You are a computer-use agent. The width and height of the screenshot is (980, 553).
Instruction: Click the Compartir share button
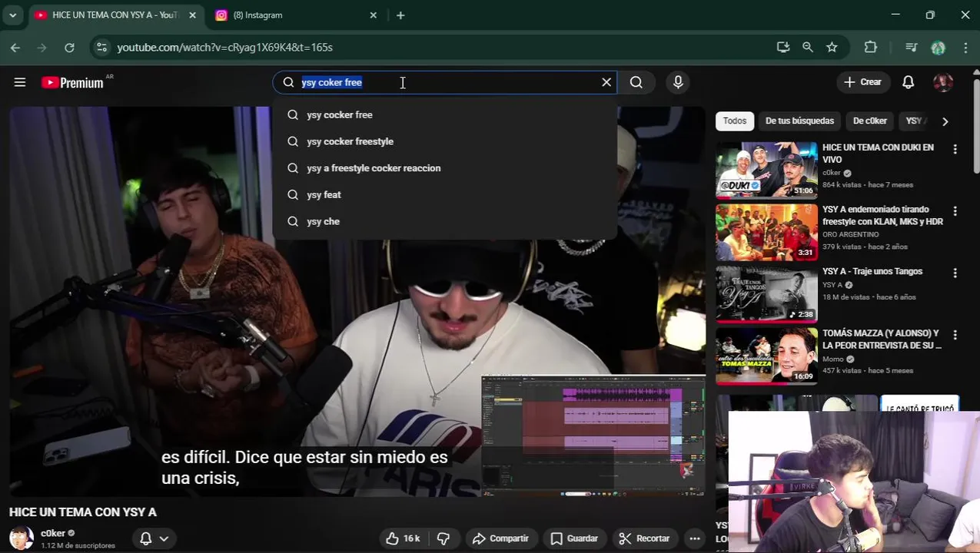point(500,538)
